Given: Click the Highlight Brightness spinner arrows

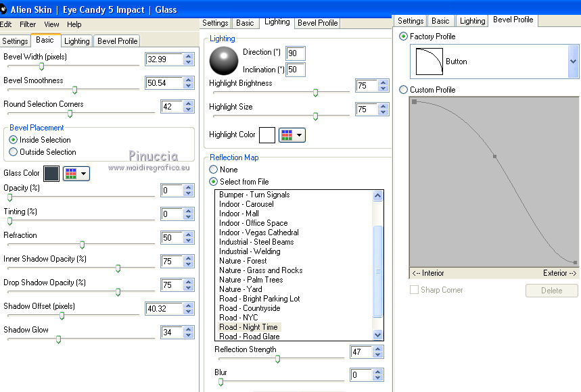Looking at the screenshot, I should [x=384, y=86].
